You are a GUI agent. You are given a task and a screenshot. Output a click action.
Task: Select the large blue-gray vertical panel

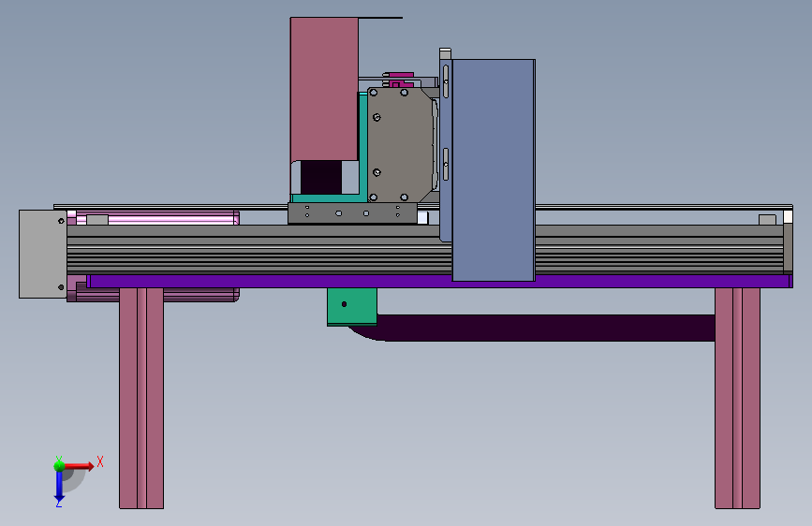pyautogui.click(x=494, y=169)
